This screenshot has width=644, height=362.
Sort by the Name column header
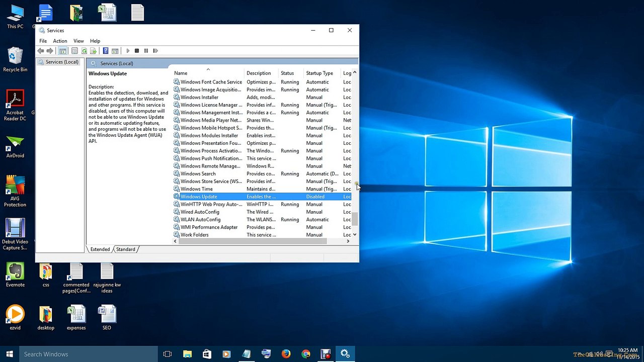tap(208, 73)
